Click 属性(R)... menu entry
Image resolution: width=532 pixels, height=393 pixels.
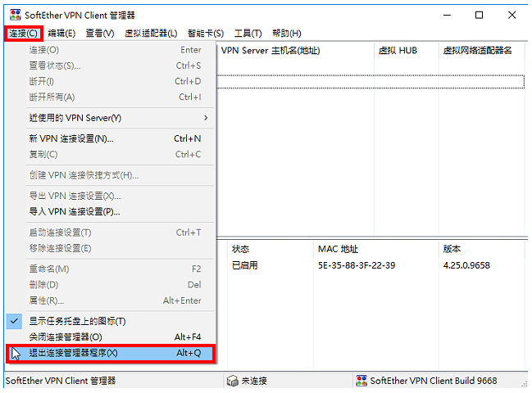pos(111,300)
